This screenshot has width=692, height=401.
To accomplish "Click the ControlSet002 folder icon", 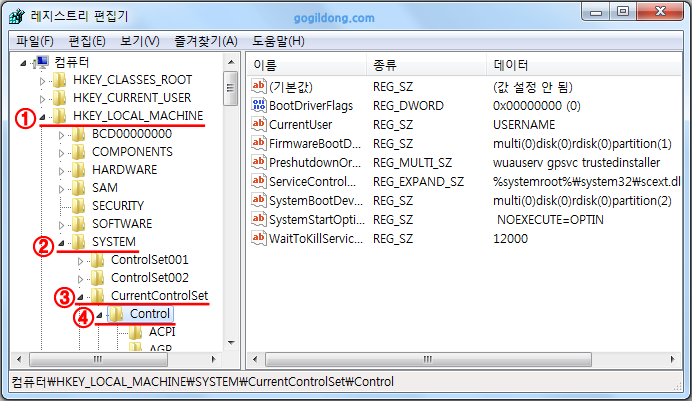I will (x=98, y=278).
